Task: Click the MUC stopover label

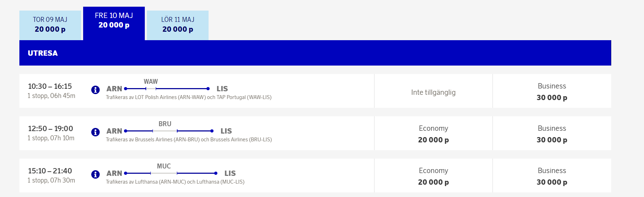Action: 164,166
